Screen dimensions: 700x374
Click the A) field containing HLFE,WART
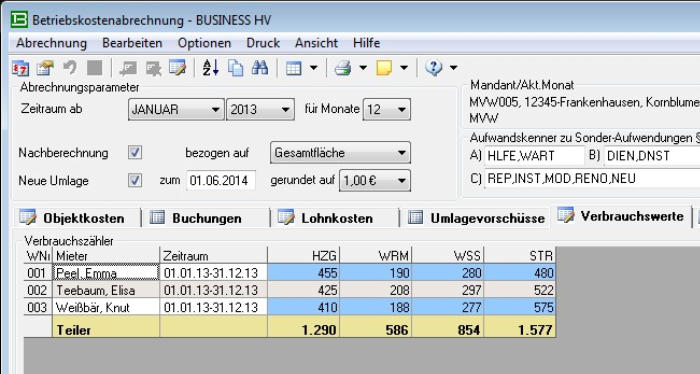coord(534,156)
